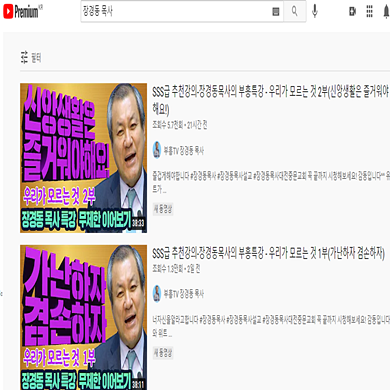
Task: Click the 조회수 5.7천회 21시간 전 text
Action: click(x=180, y=125)
